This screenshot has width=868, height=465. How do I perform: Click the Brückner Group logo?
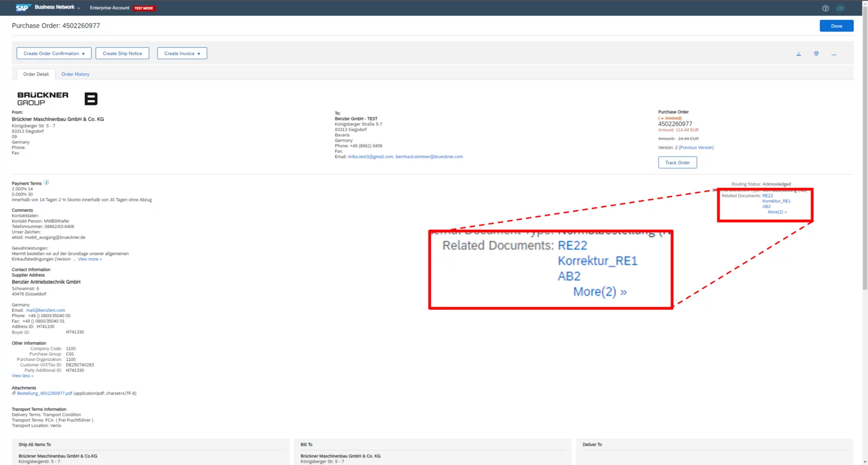tap(43, 98)
